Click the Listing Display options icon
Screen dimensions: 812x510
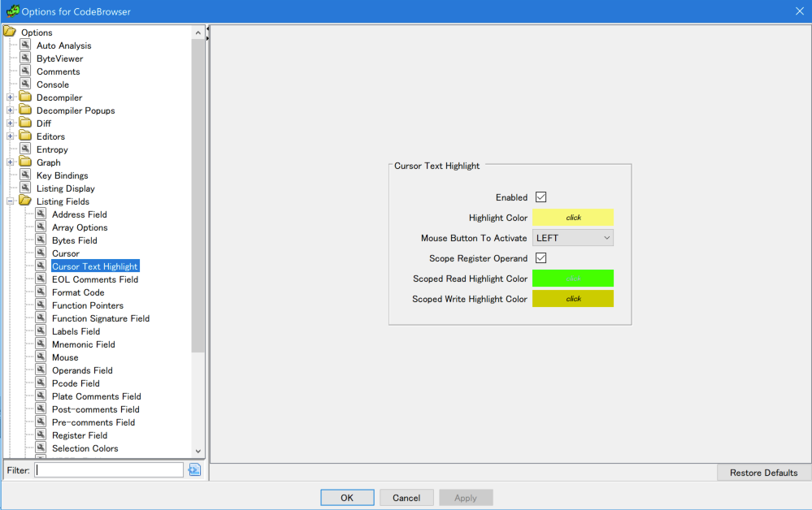pos(25,188)
